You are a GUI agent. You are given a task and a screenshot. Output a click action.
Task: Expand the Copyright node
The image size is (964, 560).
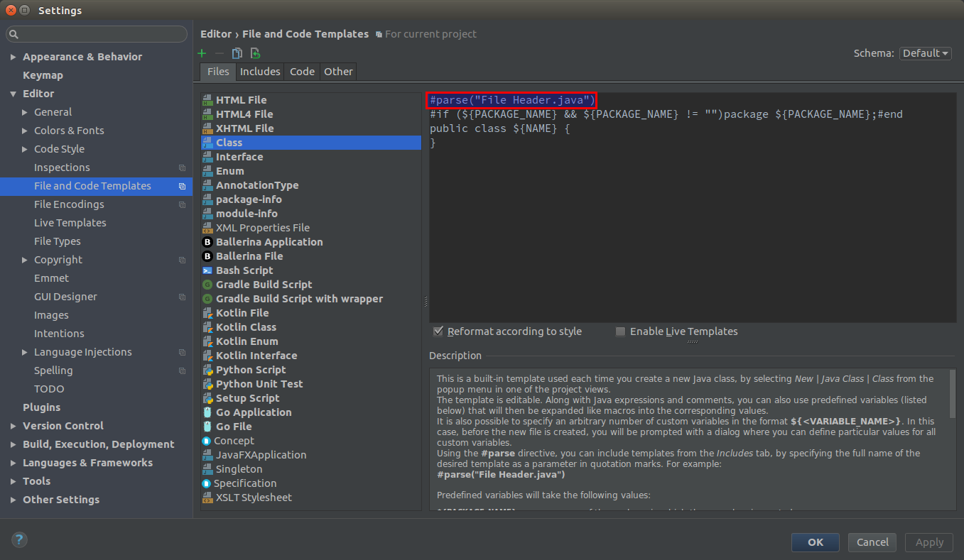pyautogui.click(x=25, y=260)
